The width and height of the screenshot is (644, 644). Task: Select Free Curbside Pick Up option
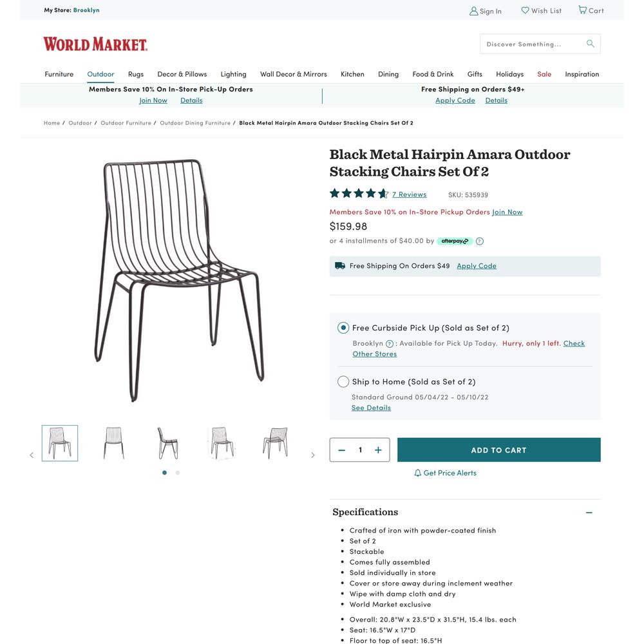point(343,328)
